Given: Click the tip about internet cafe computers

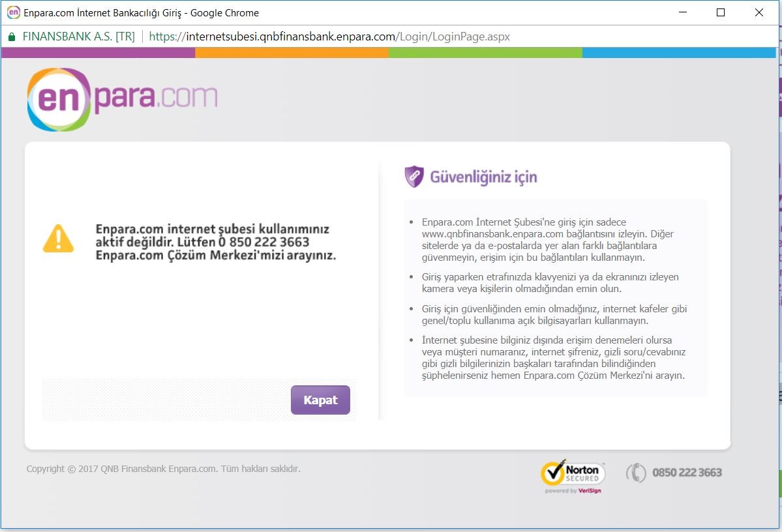Looking at the screenshot, I should point(554,315).
